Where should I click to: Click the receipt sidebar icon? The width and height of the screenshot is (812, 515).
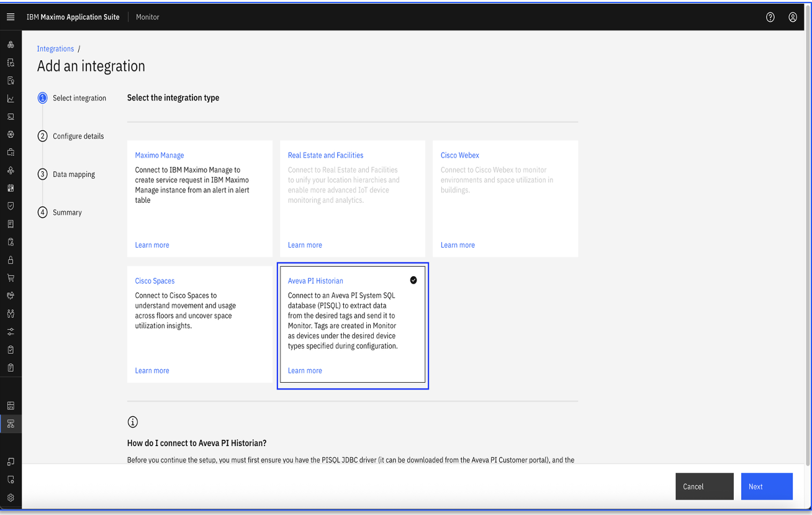tap(11, 224)
